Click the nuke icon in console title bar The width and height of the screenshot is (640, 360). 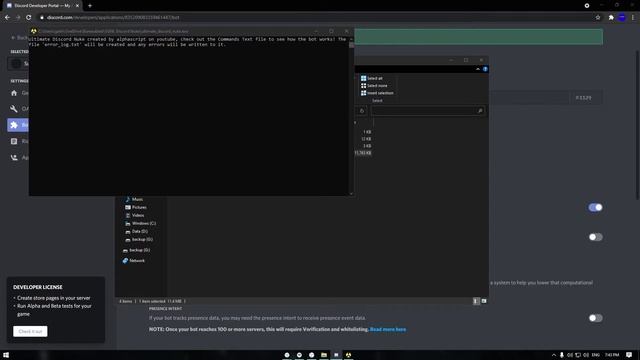34,31
